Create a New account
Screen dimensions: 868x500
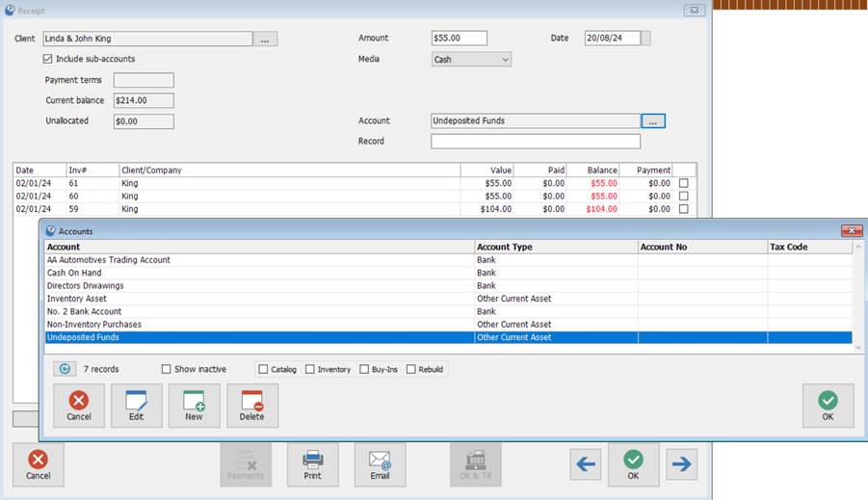(194, 406)
